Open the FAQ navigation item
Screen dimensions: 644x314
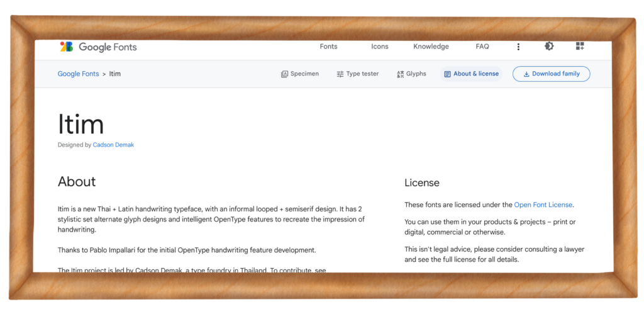pyautogui.click(x=482, y=47)
